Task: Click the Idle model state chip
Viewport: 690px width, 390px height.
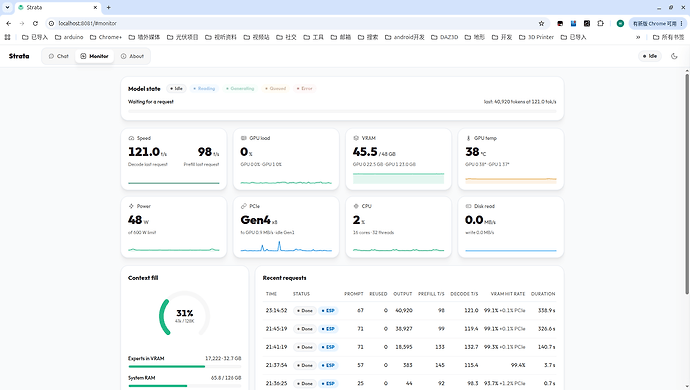Action: pyautogui.click(x=176, y=88)
